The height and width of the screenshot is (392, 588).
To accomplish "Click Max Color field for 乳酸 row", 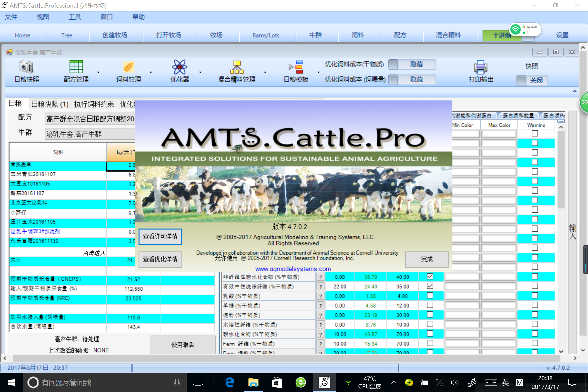I will pyautogui.click(x=499, y=296).
